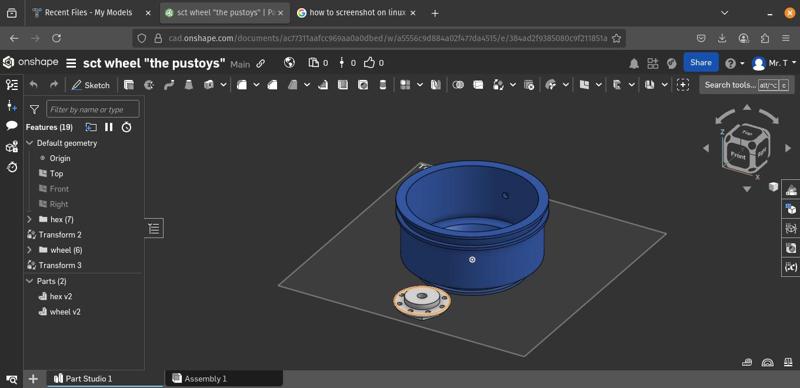Viewport: 800px width, 388px height.
Task: Expand the wheel (6) folder
Action: pos(29,250)
